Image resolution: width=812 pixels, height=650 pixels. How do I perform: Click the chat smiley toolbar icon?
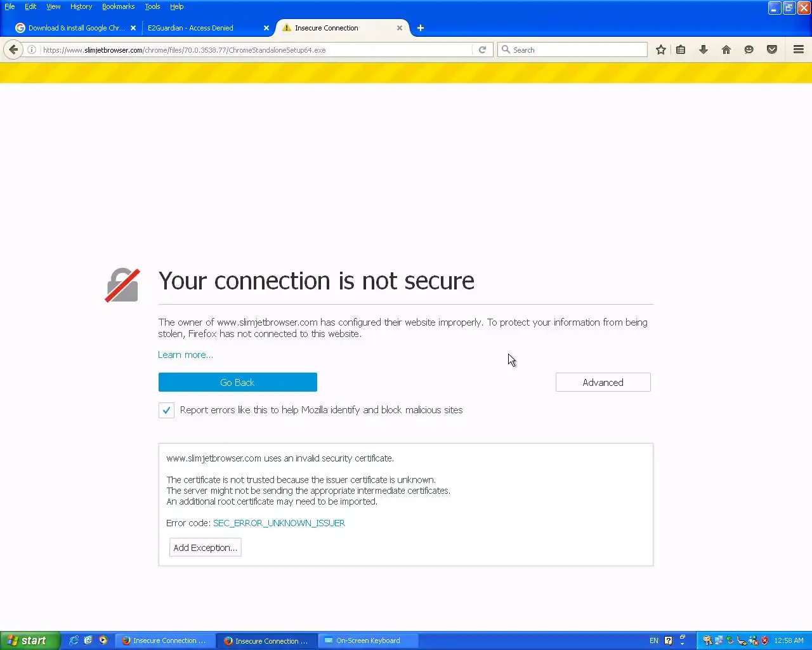(x=749, y=50)
